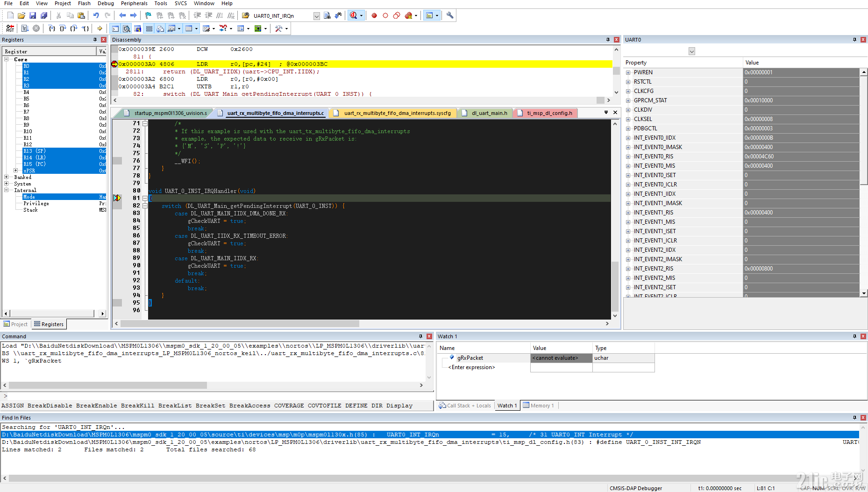Create a new file from toolbar
This screenshot has height=492, width=868.
coord(10,15)
